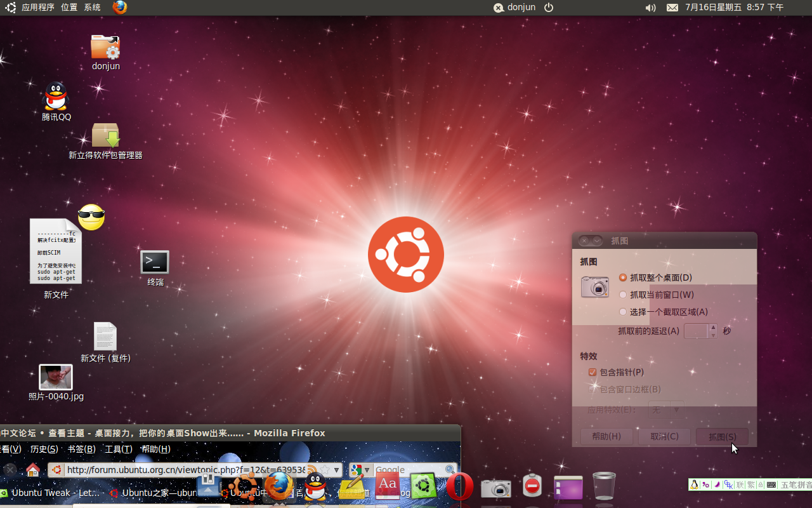Click the Ubuntu logo dock icon

242,488
